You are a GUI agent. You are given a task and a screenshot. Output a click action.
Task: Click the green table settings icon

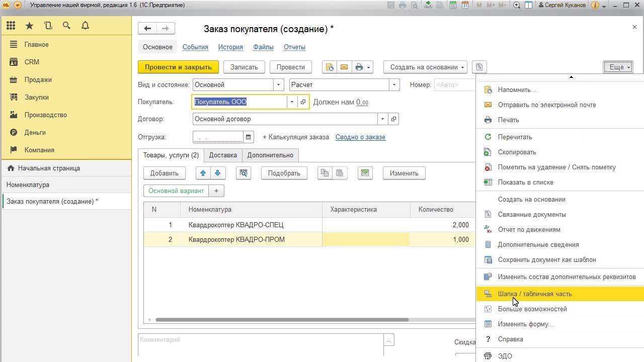point(365,173)
